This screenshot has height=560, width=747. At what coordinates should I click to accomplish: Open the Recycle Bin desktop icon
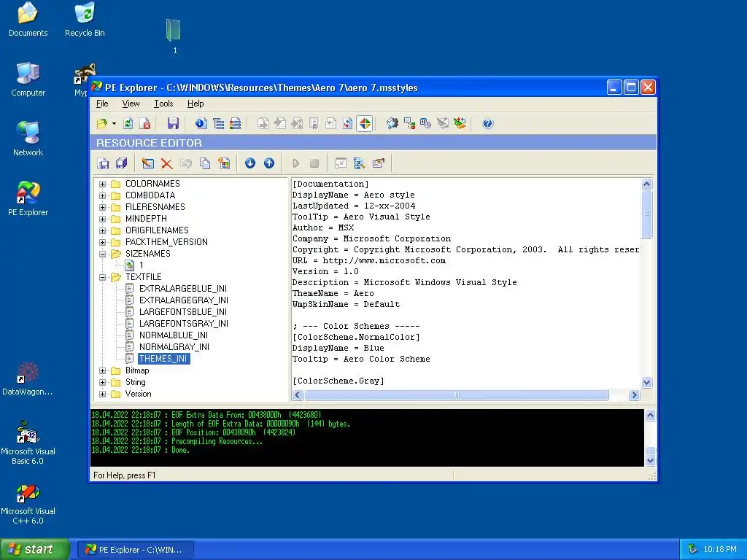[x=85, y=20]
